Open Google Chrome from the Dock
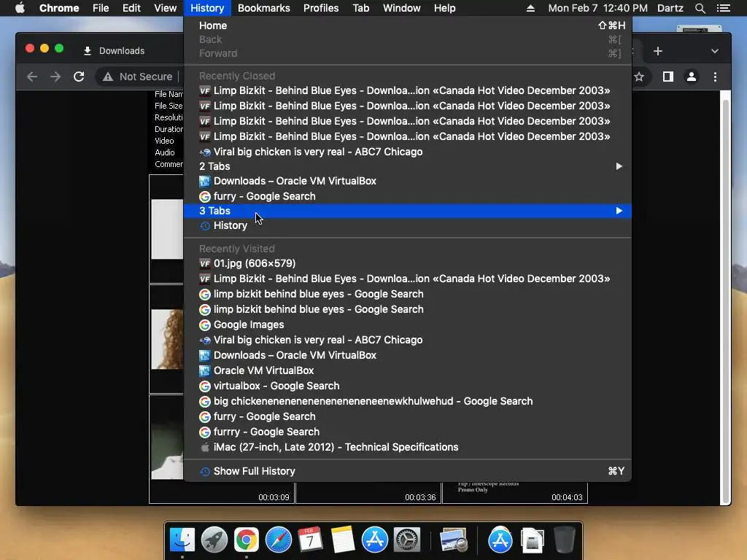This screenshot has height=560, width=747. tap(247, 540)
